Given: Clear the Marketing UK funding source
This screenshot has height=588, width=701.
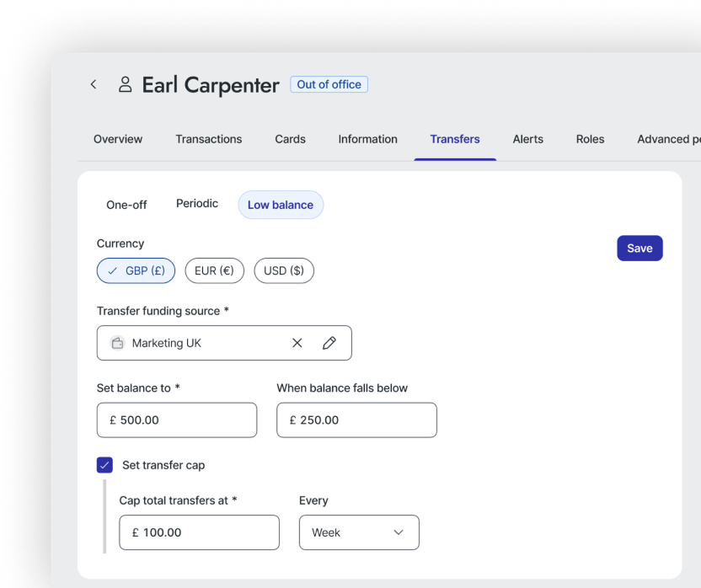Looking at the screenshot, I should tap(297, 343).
